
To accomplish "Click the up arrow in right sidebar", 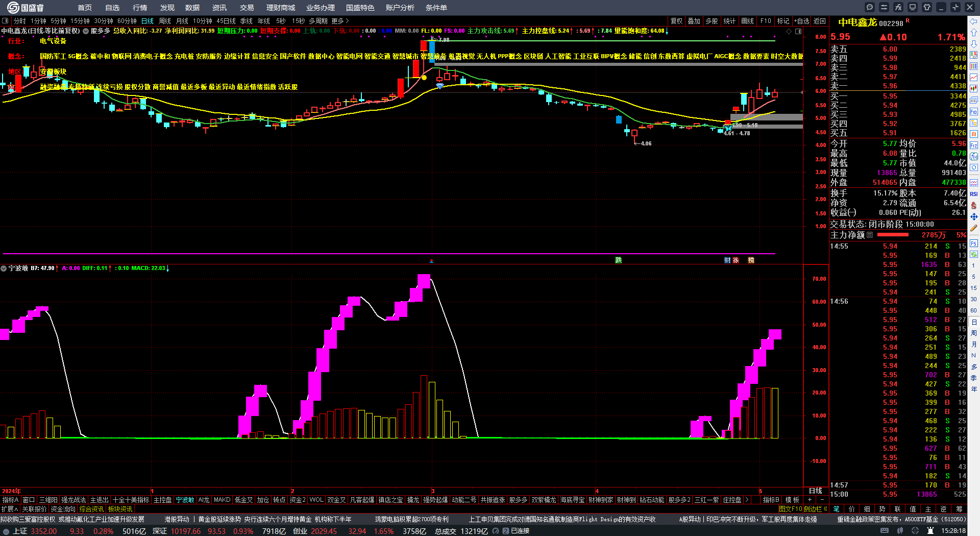I will 974,33.
